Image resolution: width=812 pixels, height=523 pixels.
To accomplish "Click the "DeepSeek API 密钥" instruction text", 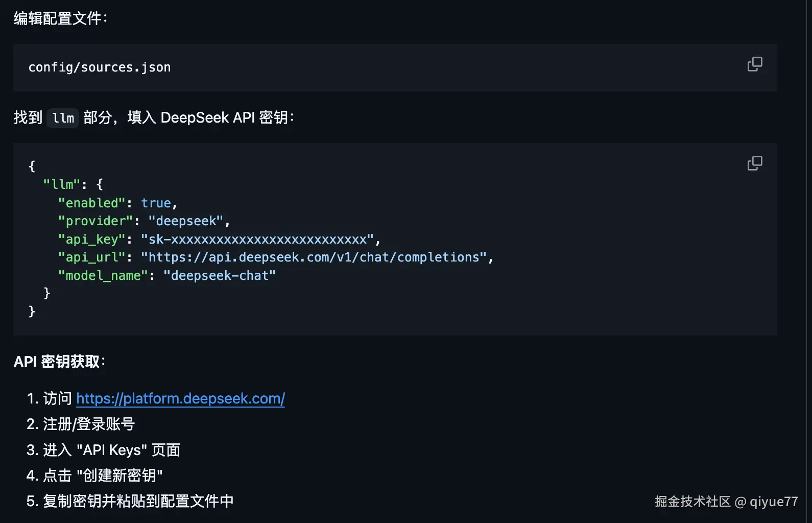I will (224, 117).
